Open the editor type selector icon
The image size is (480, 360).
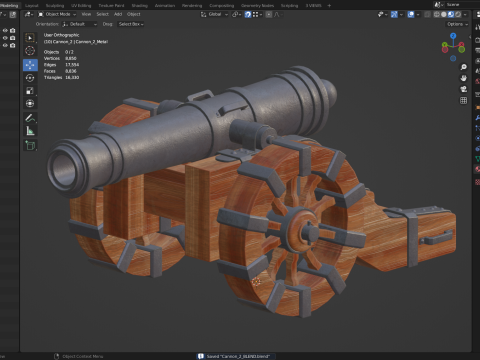[28, 14]
